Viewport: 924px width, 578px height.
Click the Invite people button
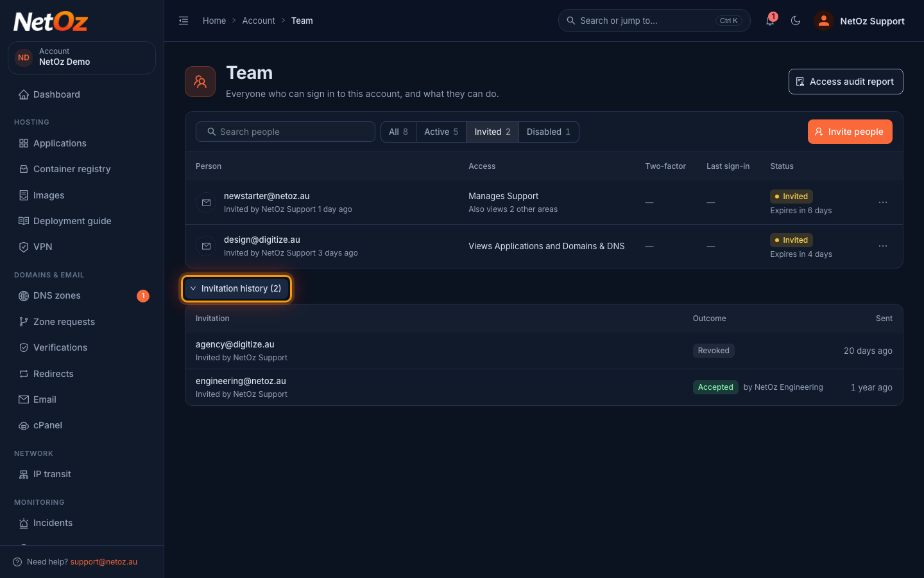click(x=850, y=132)
